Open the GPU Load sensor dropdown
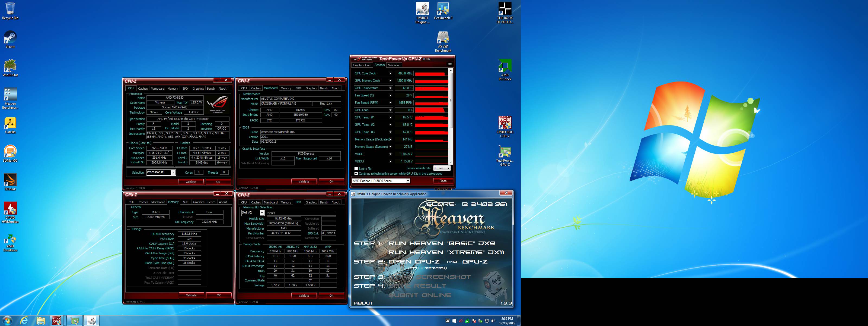 click(390, 110)
